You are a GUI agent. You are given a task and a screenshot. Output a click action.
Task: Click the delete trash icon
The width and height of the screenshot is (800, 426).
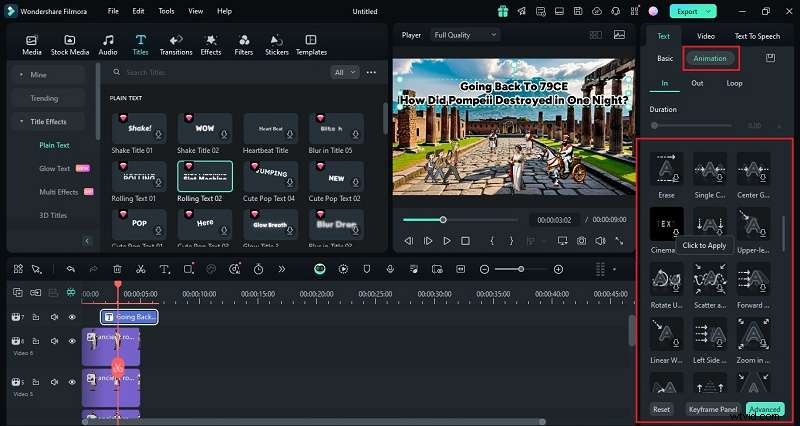(117, 269)
